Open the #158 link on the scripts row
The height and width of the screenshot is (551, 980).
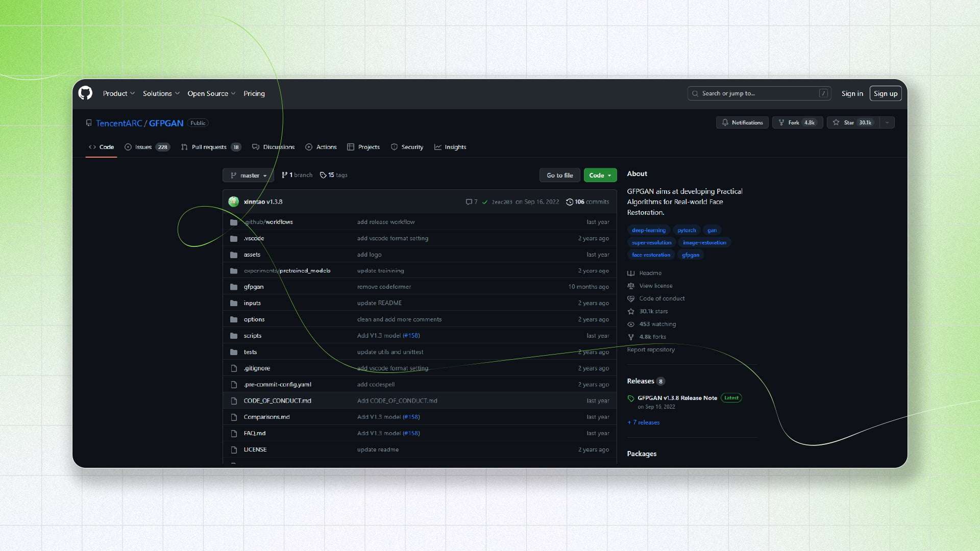coord(411,336)
